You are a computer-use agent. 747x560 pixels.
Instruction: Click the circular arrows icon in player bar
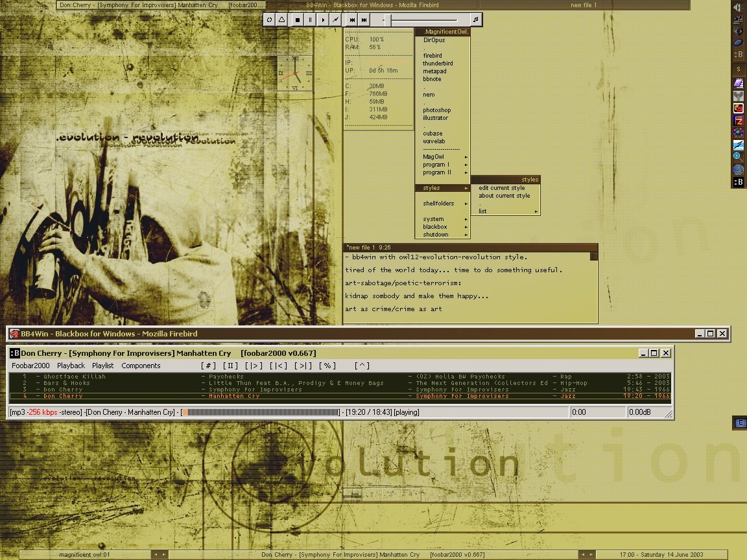(269, 19)
